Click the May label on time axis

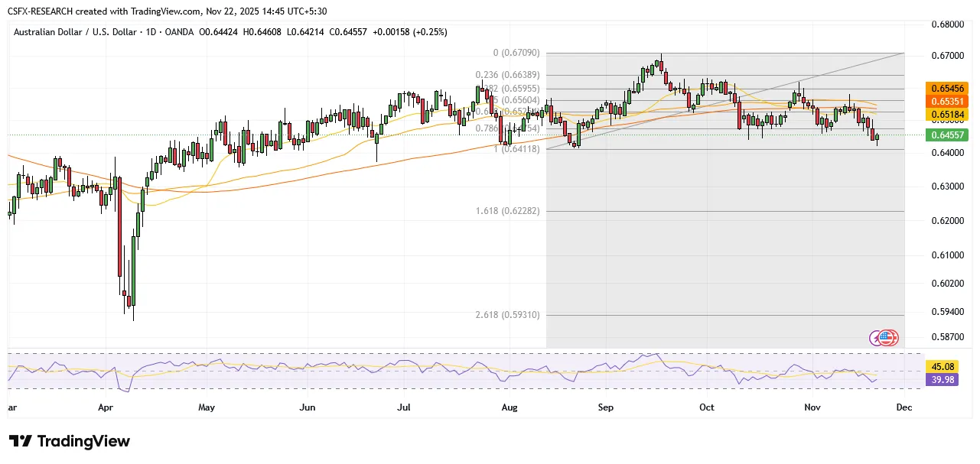[207, 407]
